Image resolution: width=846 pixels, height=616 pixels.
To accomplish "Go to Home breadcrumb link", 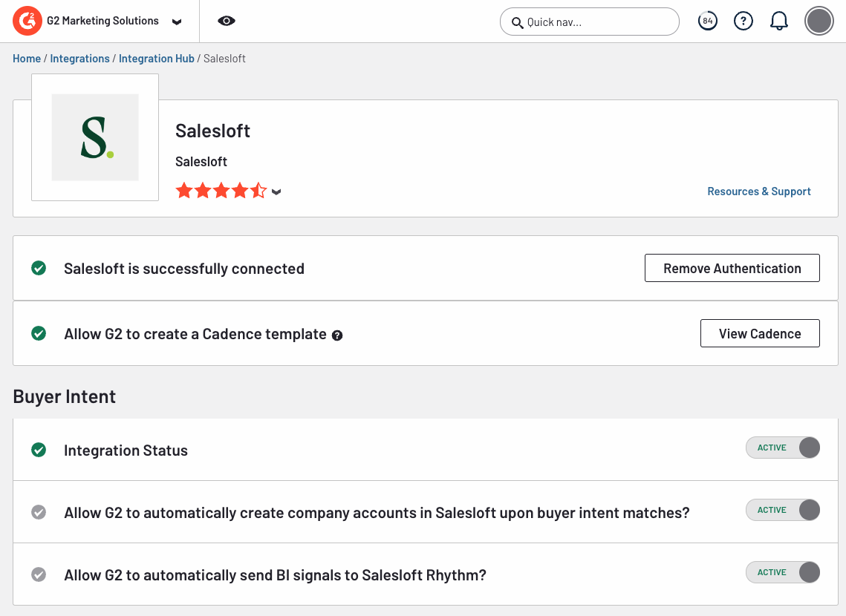I will tap(27, 59).
